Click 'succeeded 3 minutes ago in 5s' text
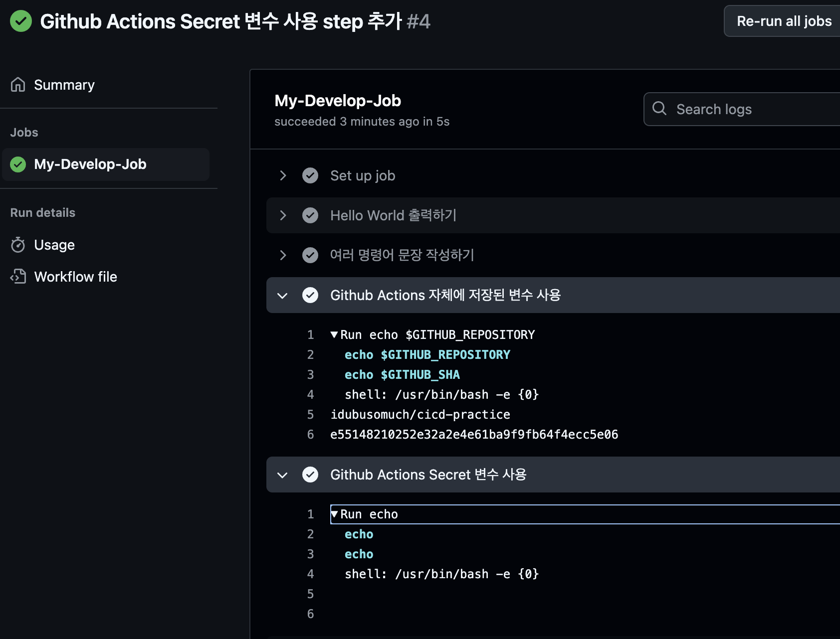This screenshot has width=840, height=639. click(362, 122)
